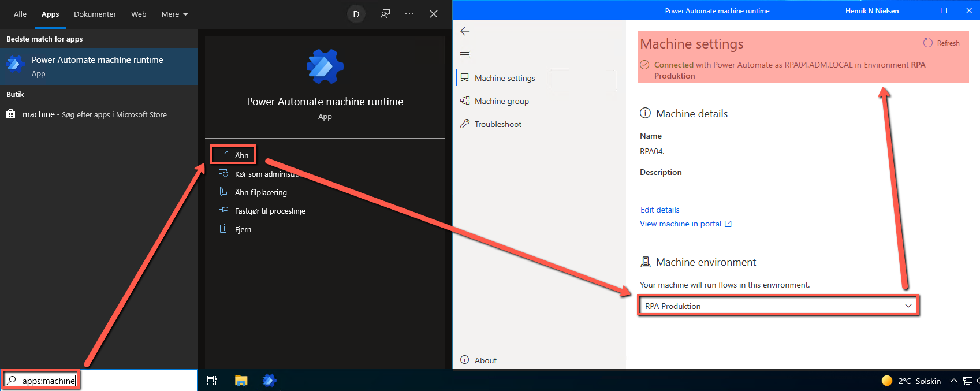Select Åbn filplacering entry
This screenshot has width=980, height=391.
click(260, 192)
